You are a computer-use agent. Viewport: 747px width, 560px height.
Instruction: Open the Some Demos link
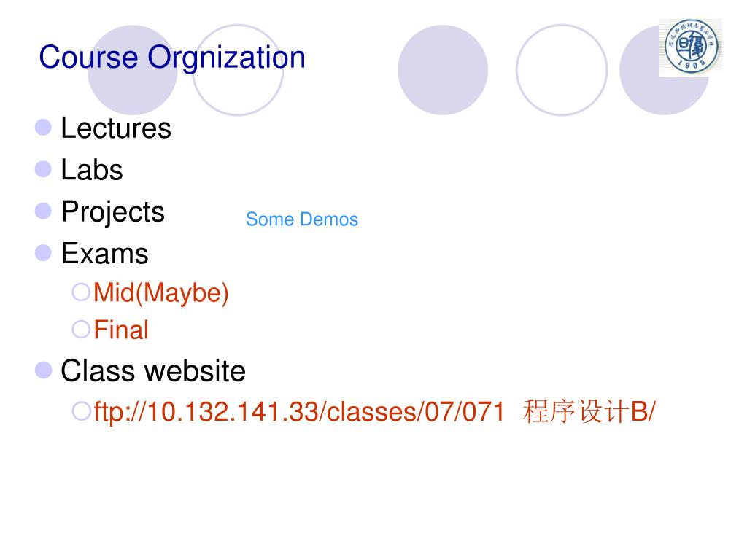point(302,219)
